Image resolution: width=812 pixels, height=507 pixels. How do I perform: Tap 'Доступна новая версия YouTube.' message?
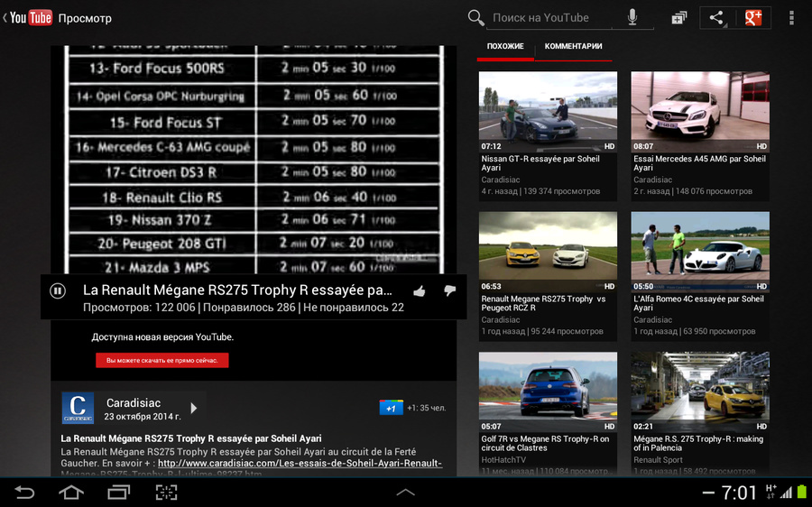[x=162, y=337]
